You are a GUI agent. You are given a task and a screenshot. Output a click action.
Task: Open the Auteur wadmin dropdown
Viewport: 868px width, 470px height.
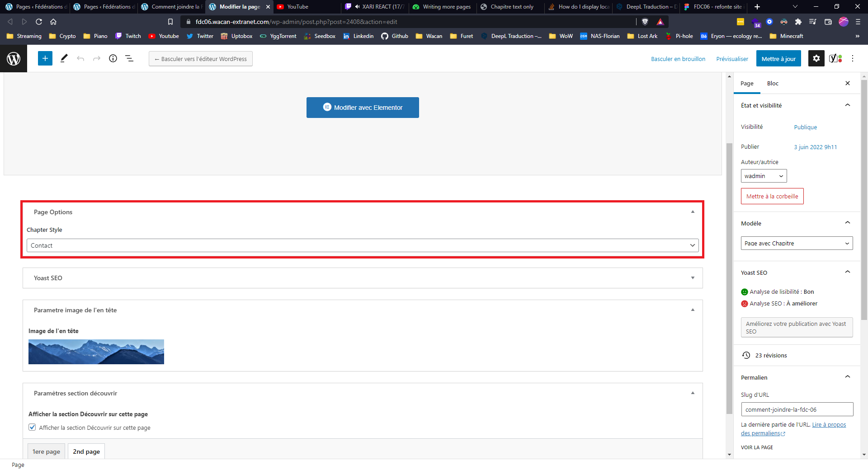coord(764,176)
